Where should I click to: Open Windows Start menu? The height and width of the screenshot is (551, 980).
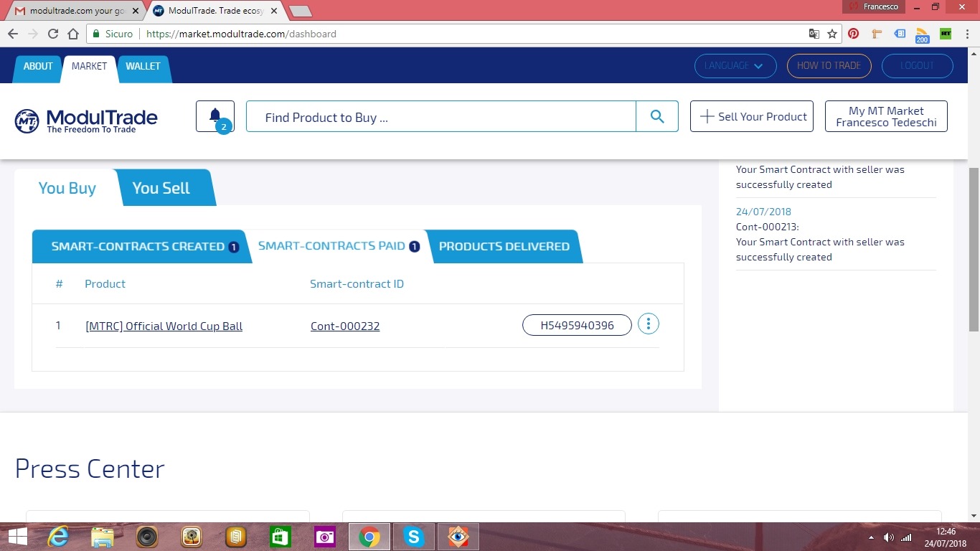point(17,537)
